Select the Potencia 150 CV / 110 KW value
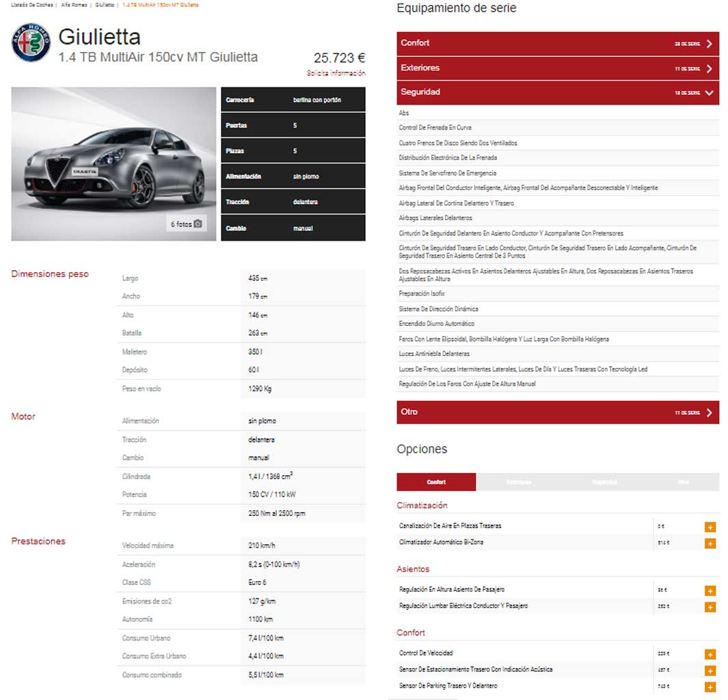Viewport: 728px width, 700px height. [271, 494]
